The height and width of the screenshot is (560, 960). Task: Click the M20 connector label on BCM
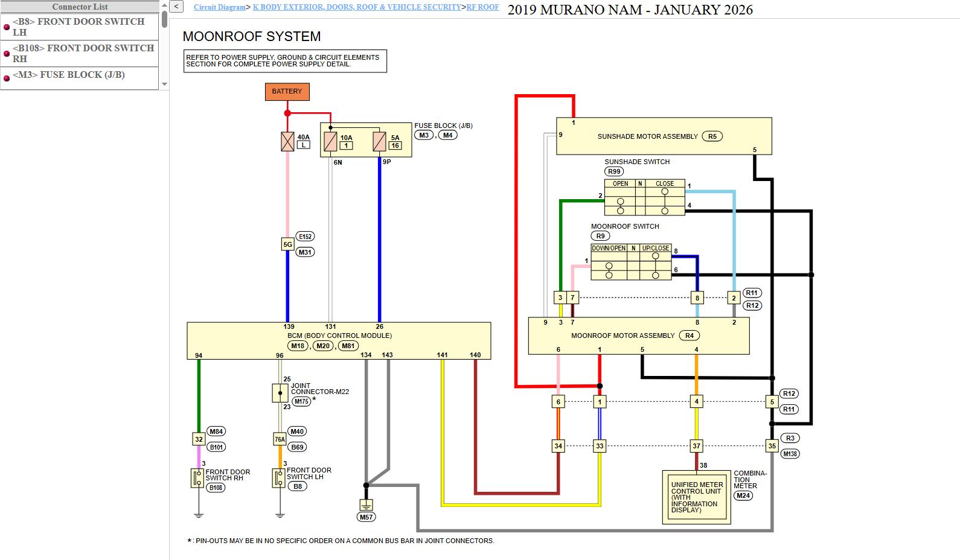(323, 346)
